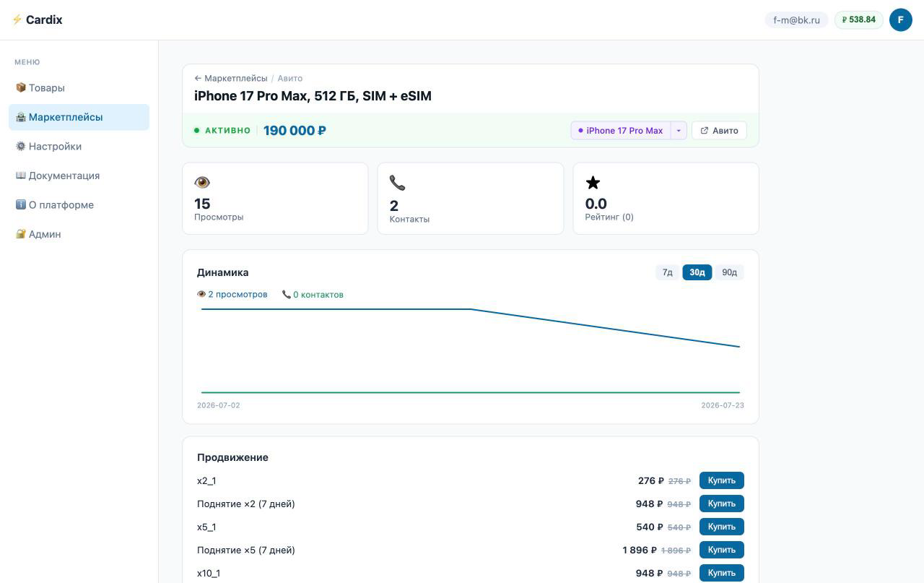
Task: Click the 190 000 ₽ listing price
Action: [295, 131]
